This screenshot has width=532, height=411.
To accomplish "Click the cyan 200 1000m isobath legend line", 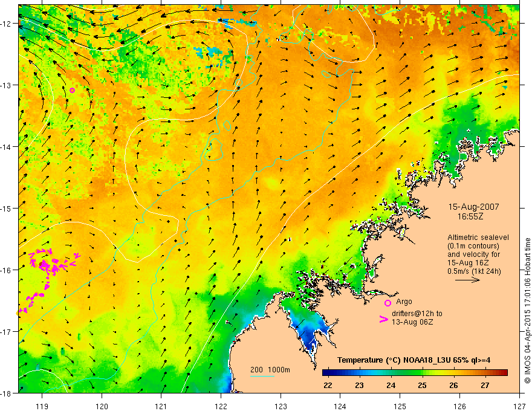I will (x=262, y=376).
